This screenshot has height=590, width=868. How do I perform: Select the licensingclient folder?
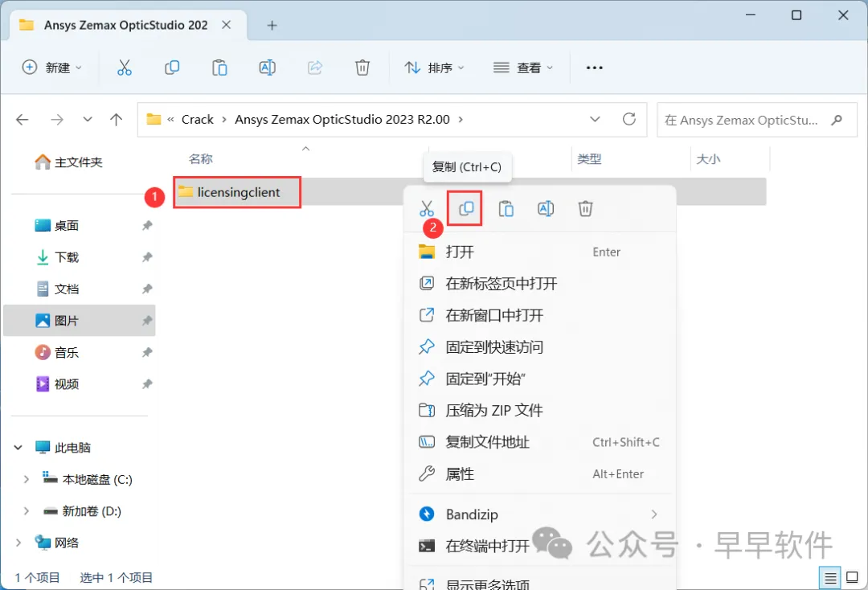tap(238, 192)
